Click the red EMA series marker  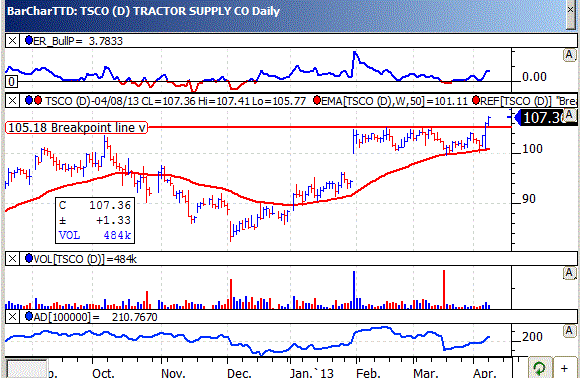317,100
